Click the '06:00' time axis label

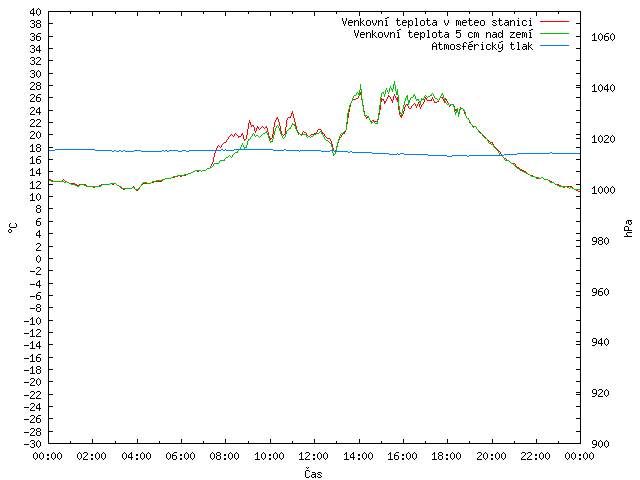pos(181,456)
